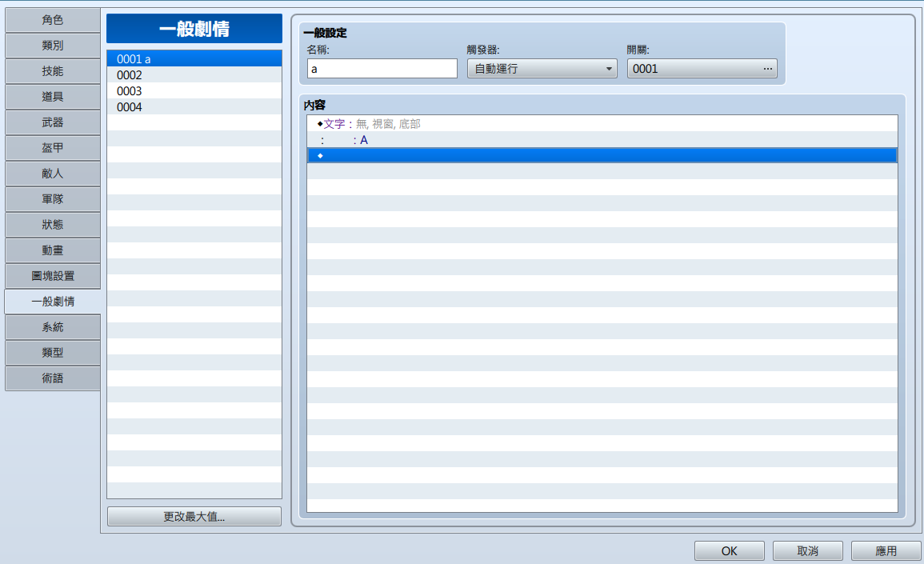The width and height of the screenshot is (924, 564).
Task: Open the 動畫 tab
Action: (53, 250)
